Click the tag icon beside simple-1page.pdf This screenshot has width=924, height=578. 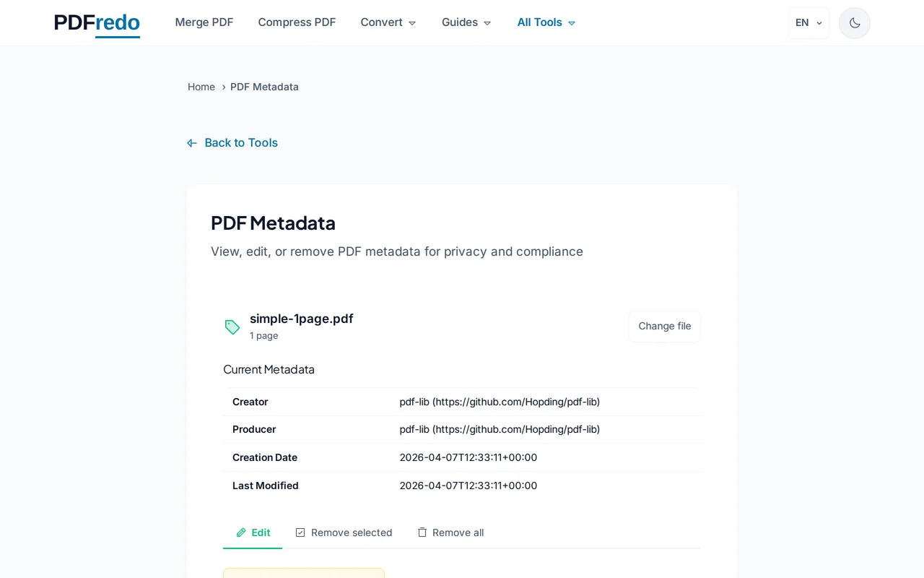tap(232, 327)
